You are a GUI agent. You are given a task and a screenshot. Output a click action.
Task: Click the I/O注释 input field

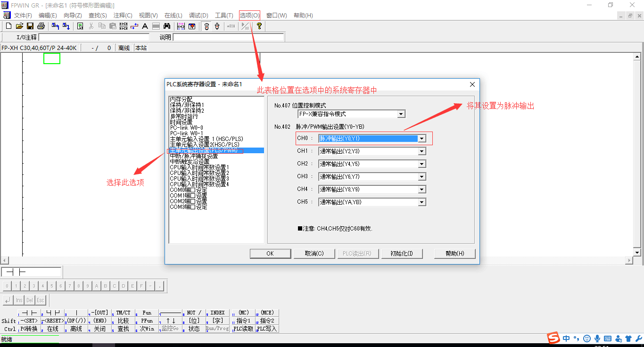point(93,37)
